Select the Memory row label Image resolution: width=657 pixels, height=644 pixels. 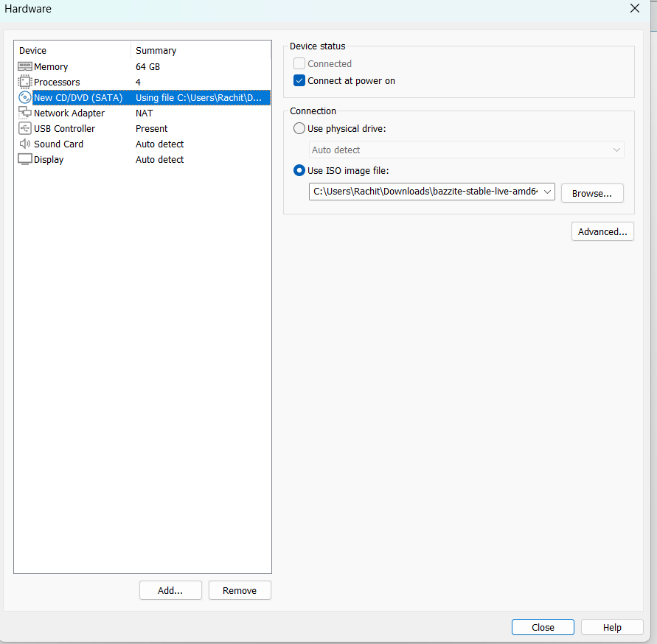click(51, 66)
